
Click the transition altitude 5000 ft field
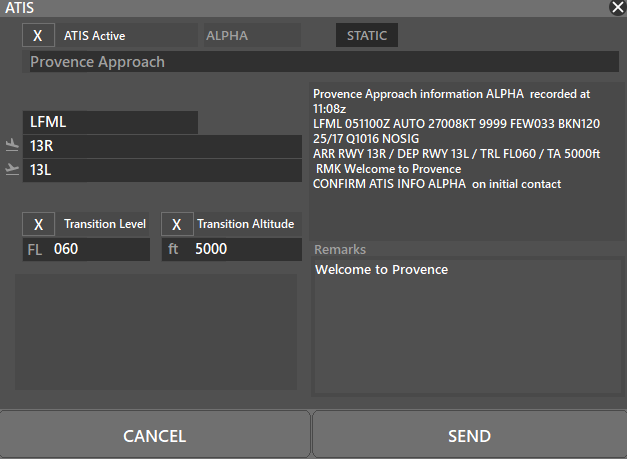232,249
